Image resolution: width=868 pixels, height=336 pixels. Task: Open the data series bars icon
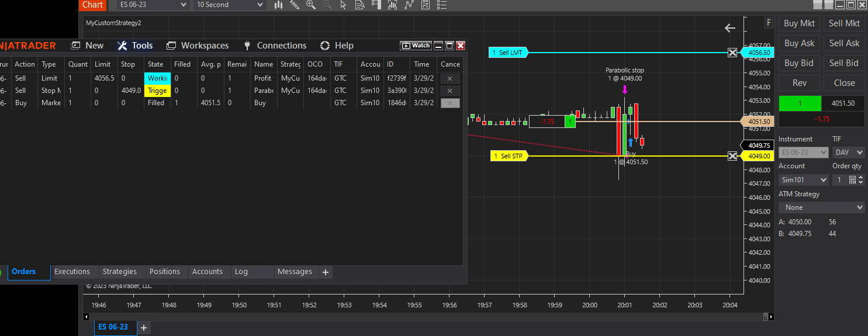click(392, 5)
